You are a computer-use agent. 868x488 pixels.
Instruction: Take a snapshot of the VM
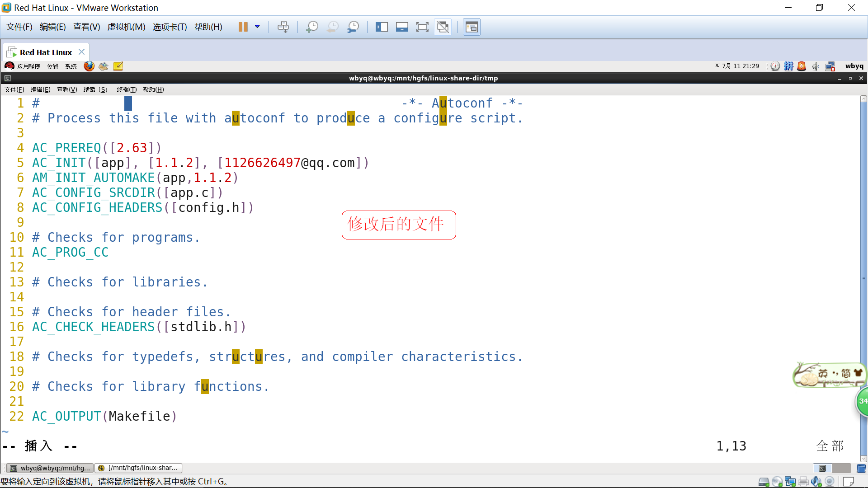[x=312, y=27]
